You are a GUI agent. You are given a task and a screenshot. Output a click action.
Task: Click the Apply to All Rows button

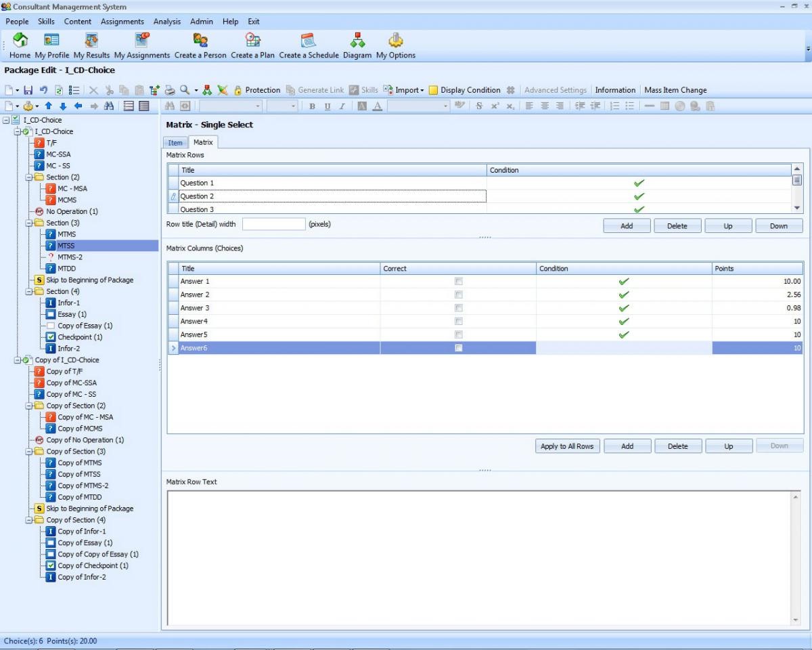point(567,446)
